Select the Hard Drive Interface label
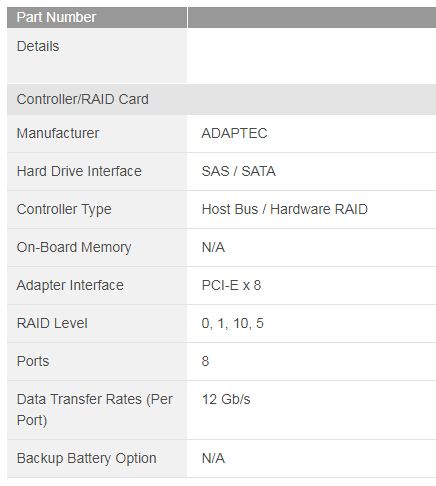Viewport: 436px width, 486px height. click(79, 171)
